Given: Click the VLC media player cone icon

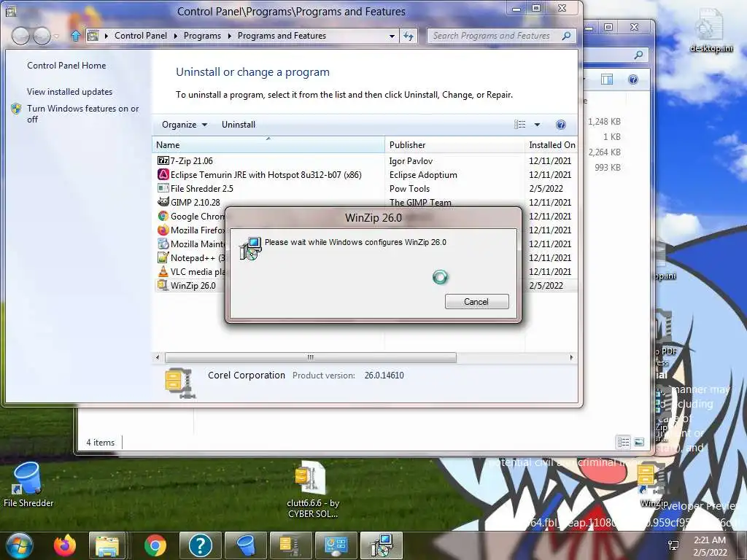Looking at the screenshot, I should coord(163,271).
